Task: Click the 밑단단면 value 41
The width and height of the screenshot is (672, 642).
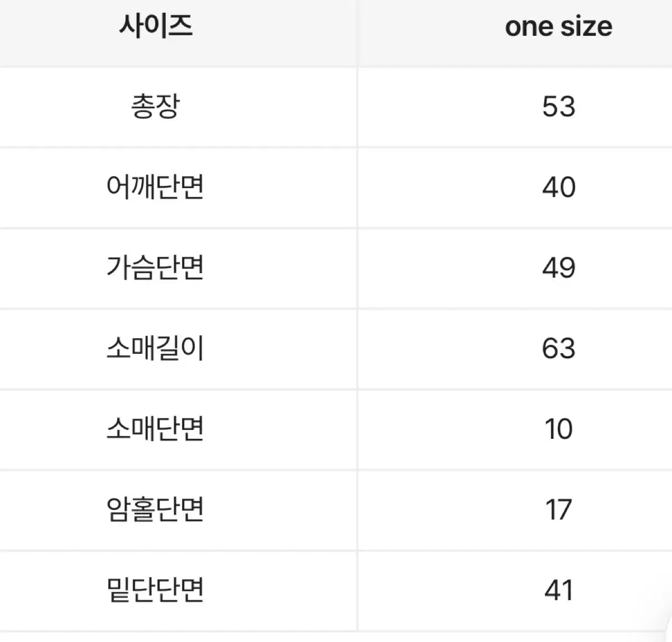Action: (558, 590)
